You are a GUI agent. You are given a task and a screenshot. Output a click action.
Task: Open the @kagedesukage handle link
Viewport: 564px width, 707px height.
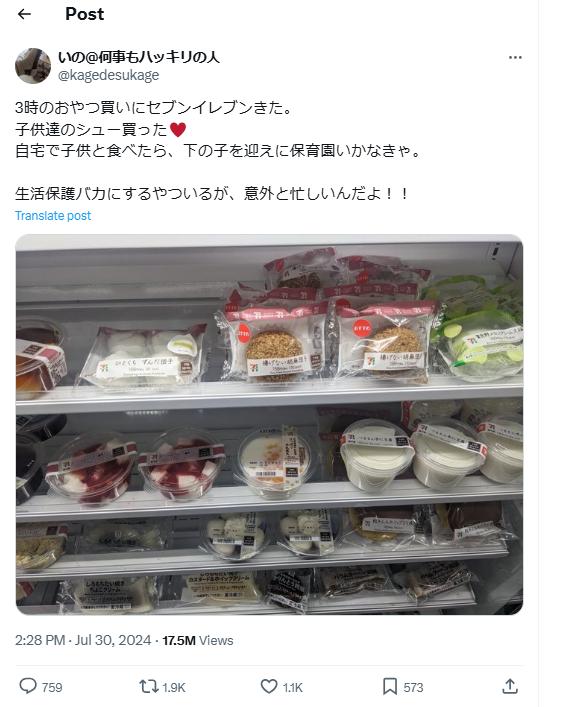(108, 75)
